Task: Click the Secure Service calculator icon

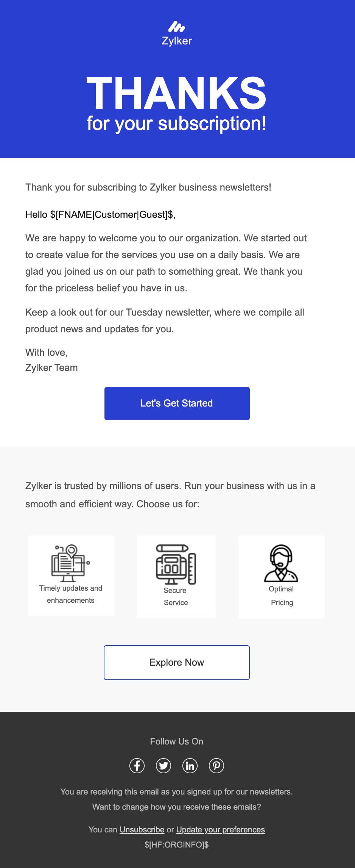Action: click(176, 564)
